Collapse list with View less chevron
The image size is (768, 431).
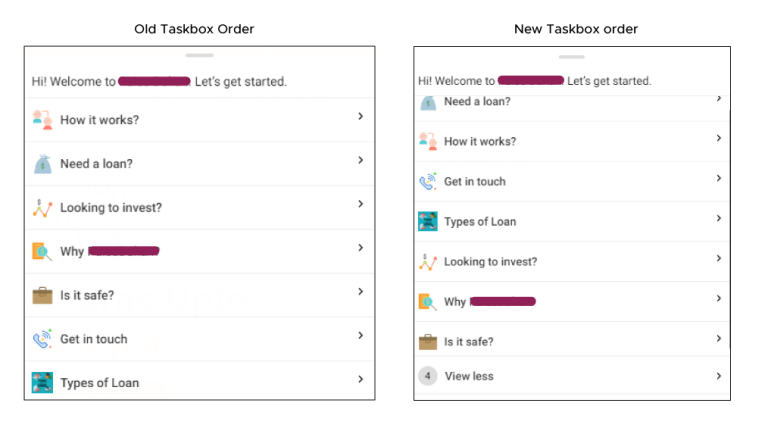tap(719, 375)
